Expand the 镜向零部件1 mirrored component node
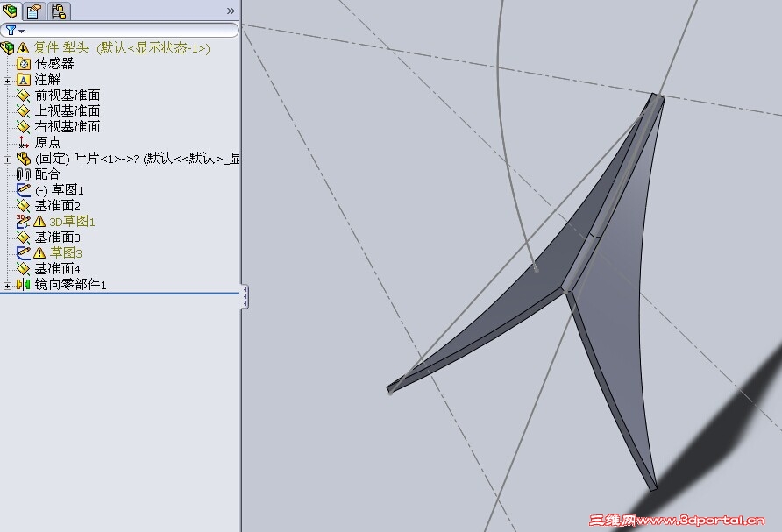The image size is (782, 532). (6, 286)
